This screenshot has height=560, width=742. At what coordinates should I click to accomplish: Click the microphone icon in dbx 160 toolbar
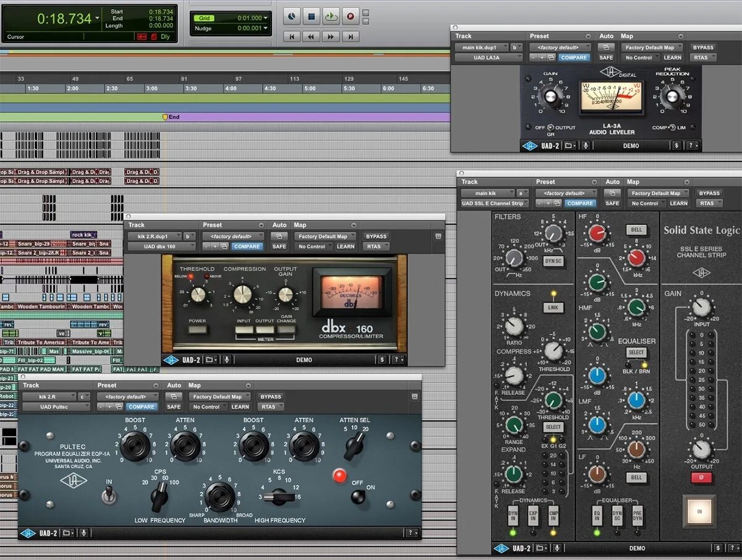pyautogui.click(x=227, y=360)
